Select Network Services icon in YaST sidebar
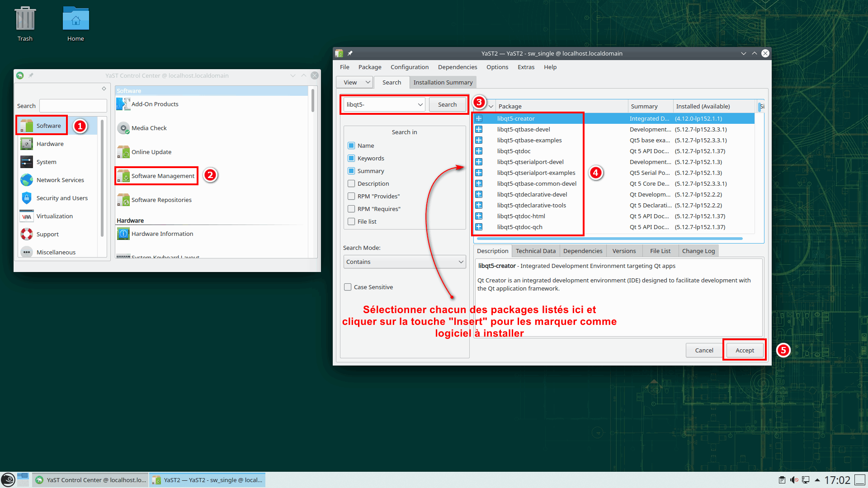 tap(27, 180)
